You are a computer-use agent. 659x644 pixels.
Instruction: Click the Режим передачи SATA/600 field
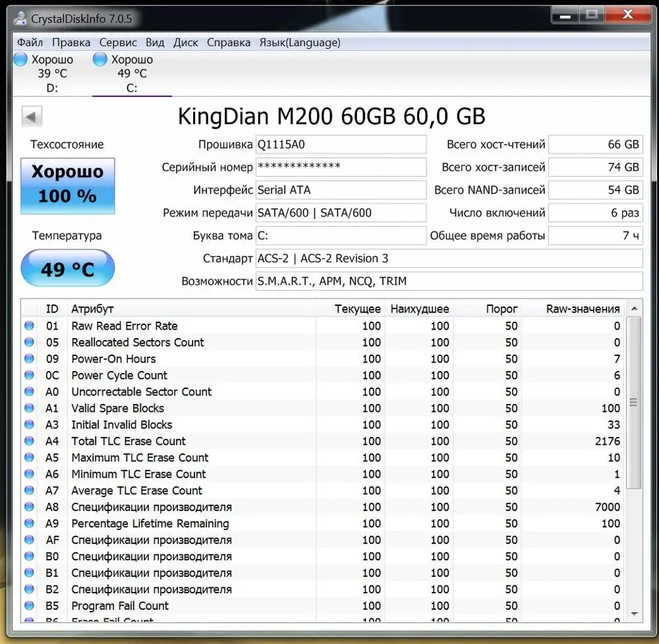[x=341, y=213]
